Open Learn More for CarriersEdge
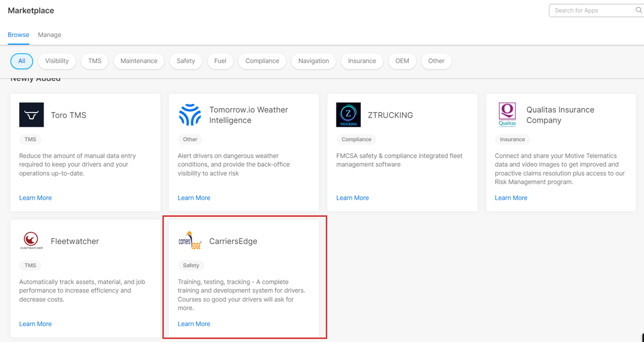The width and height of the screenshot is (644, 342). (194, 324)
